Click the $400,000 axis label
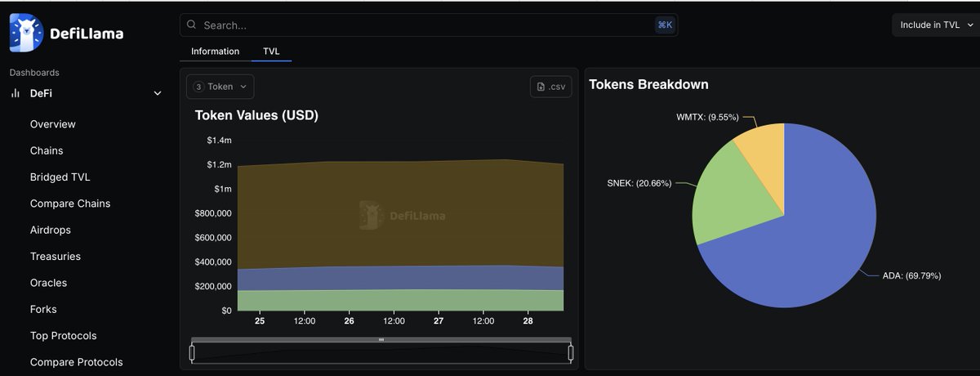 [x=213, y=262]
